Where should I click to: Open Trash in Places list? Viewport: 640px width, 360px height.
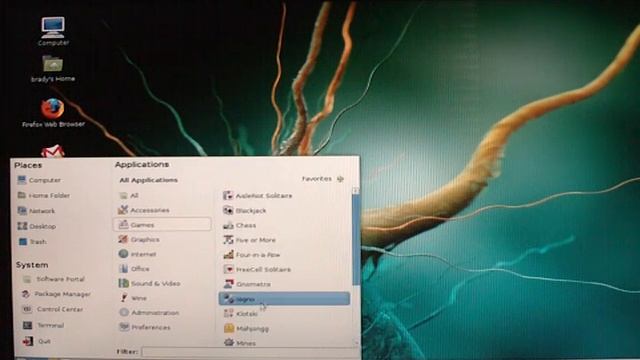pyautogui.click(x=33, y=242)
